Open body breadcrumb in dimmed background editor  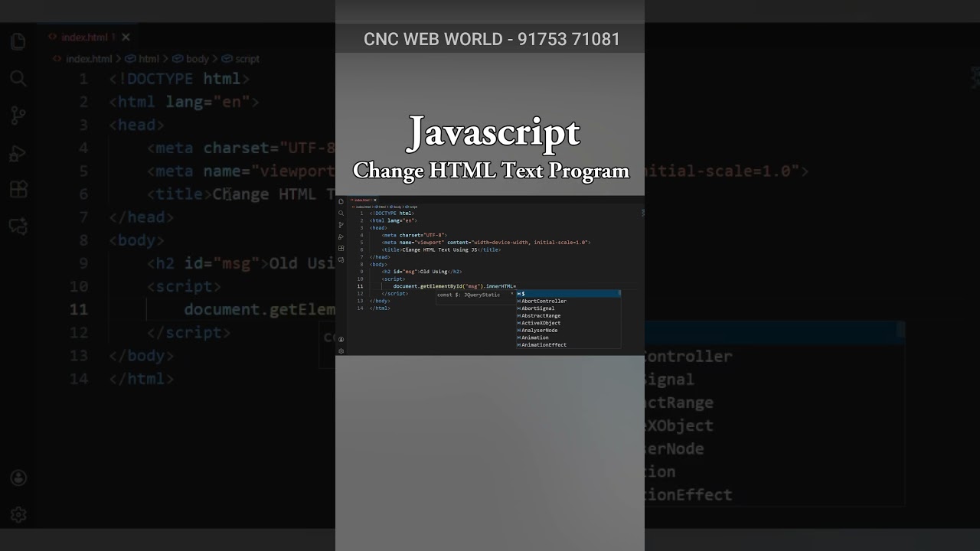click(x=191, y=59)
